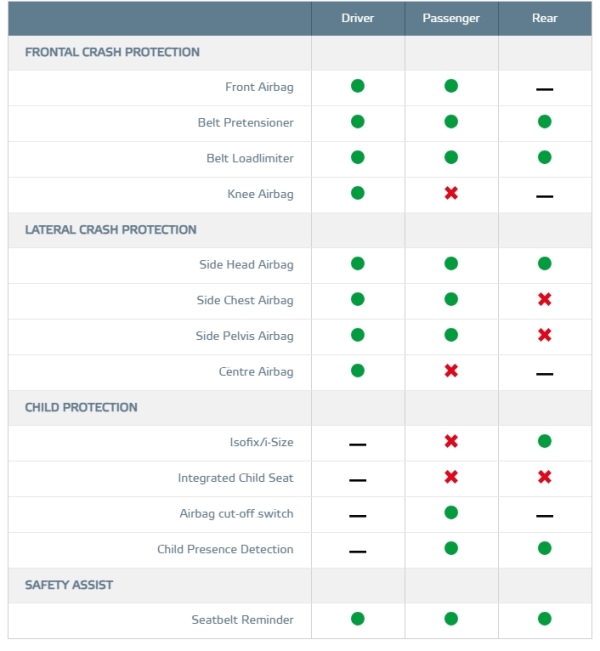Click the Rear Side Pelvis Airbag red cross
The width and height of the screenshot is (600, 651).
click(544, 335)
